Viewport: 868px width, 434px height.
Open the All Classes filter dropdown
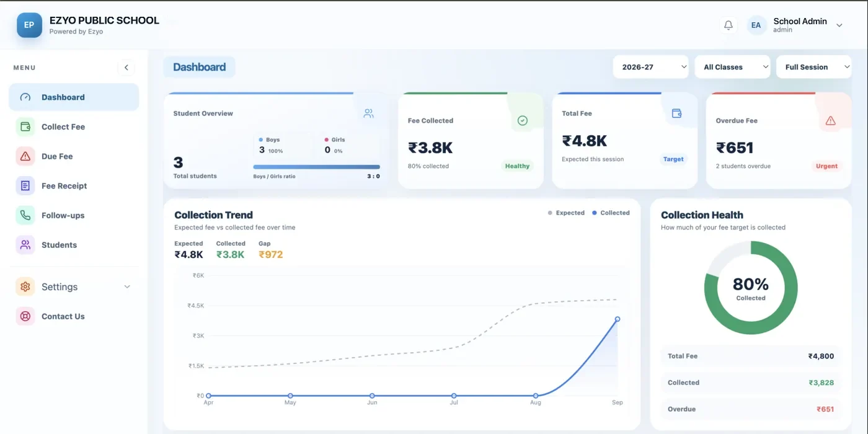coord(732,67)
